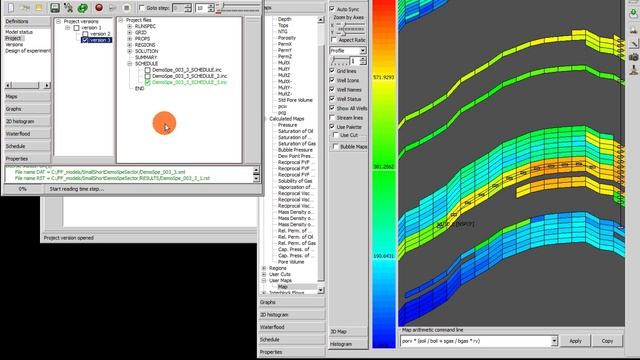
Task: Enable the Use Cut checkbox
Action: click(336, 135)
